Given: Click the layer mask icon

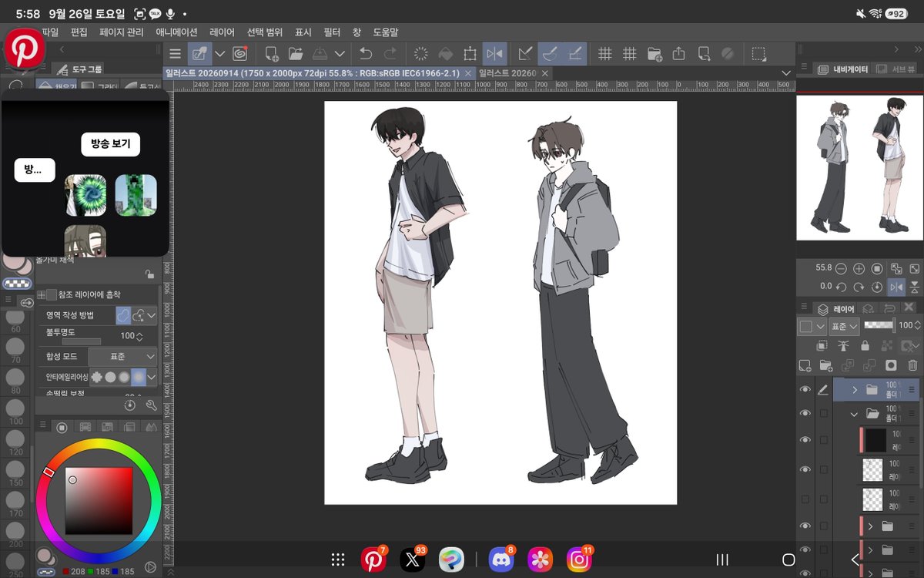Looking at the screenshot, I should [x=891, y=365].
